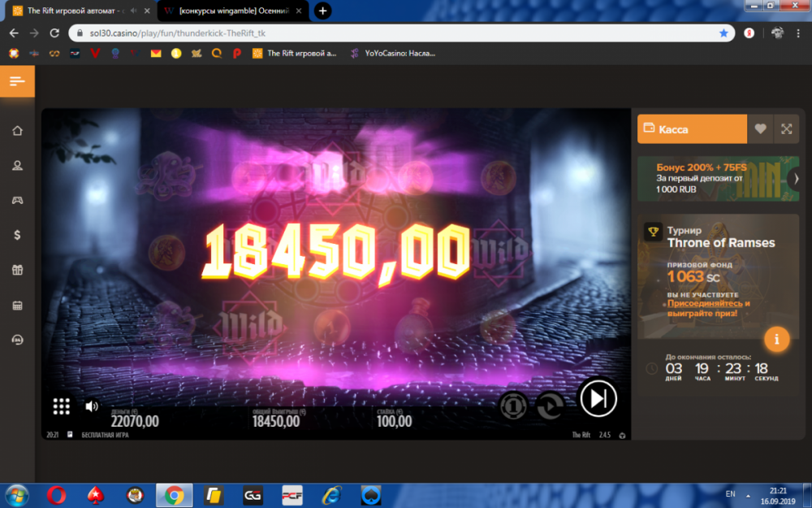This screenshot has height=508, width=812.
Task: Open the user profile sidebar icon
Action: click(x=17, y=165)
